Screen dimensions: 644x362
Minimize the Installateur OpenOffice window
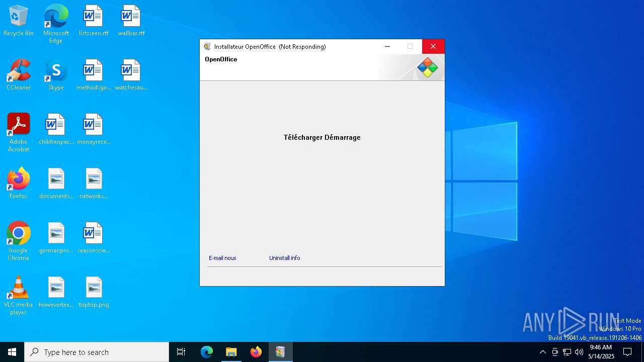click(x=387, y=47)
